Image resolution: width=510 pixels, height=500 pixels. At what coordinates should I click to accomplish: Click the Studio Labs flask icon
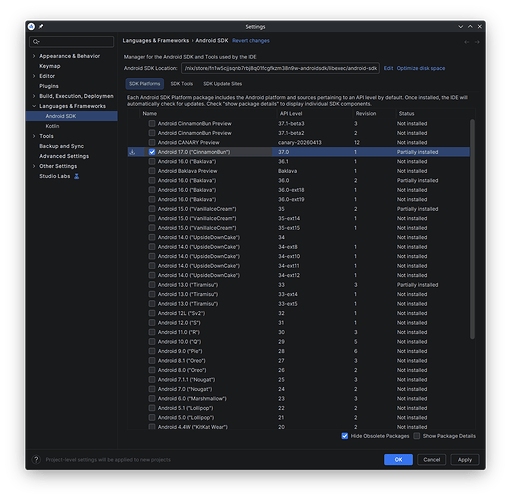[x=77, y=176]
